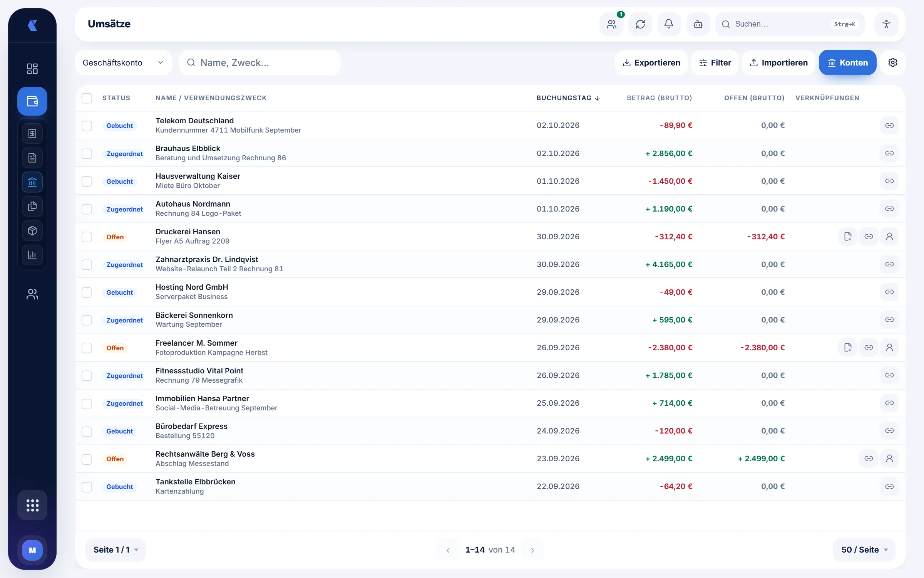The image size is (924, 578).
Task: Open the nine-dot app launcher
Action: [x=32, y=505]
